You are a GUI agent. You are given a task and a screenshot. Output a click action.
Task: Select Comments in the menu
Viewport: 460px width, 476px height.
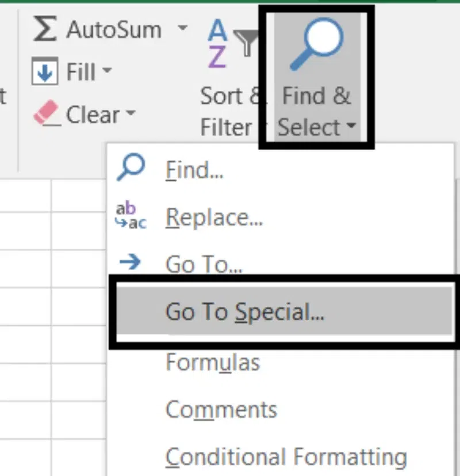point(221,409)
